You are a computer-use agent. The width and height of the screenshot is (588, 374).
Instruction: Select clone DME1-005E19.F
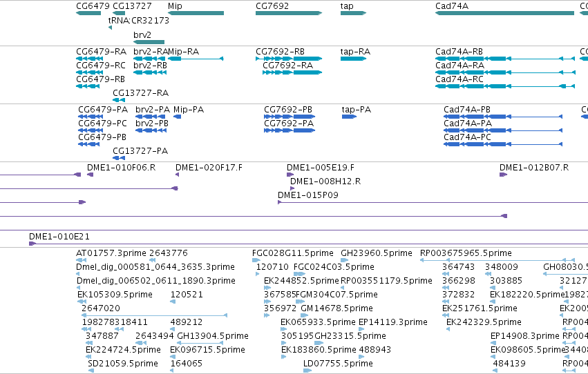290,175
